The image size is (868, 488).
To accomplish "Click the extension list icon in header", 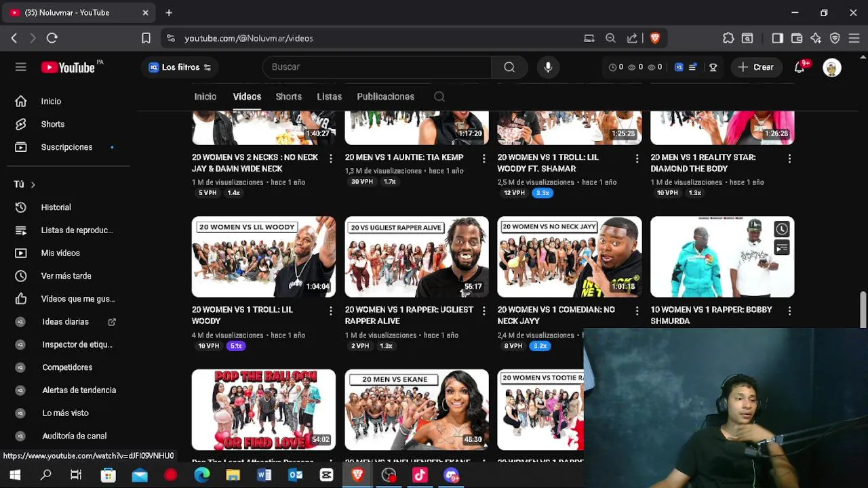I will [692, 67].
